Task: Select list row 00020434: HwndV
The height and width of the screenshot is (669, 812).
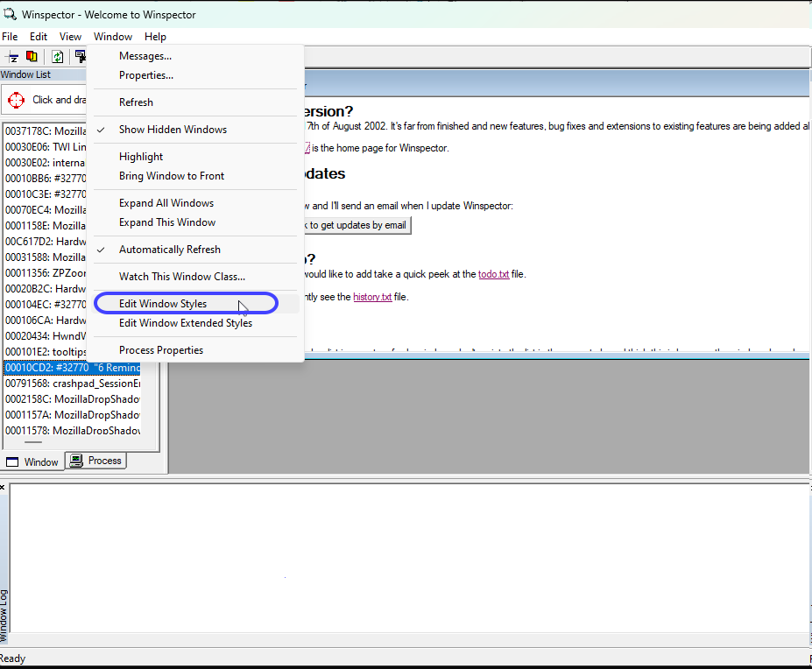Action: pos(46,336)
